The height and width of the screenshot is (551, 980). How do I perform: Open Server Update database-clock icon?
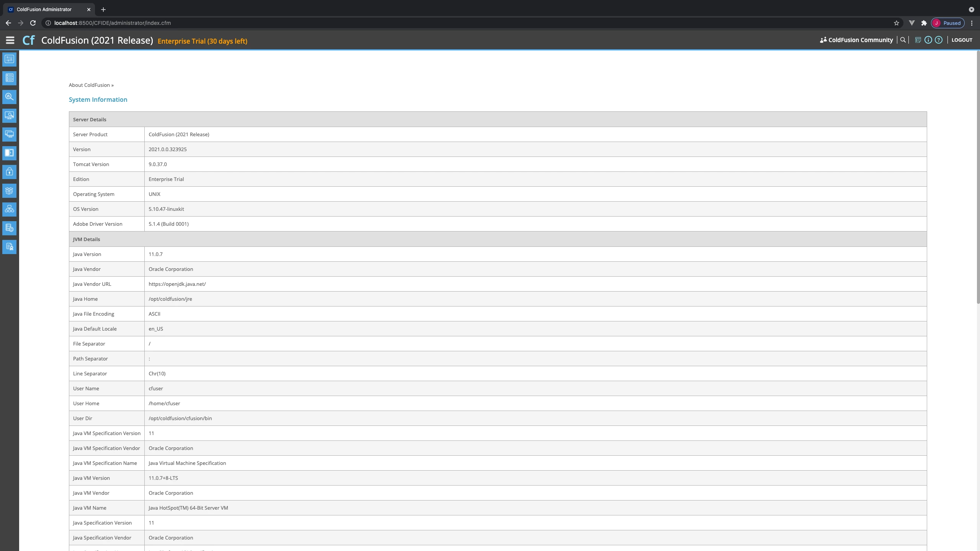click(x=9, y=228)
